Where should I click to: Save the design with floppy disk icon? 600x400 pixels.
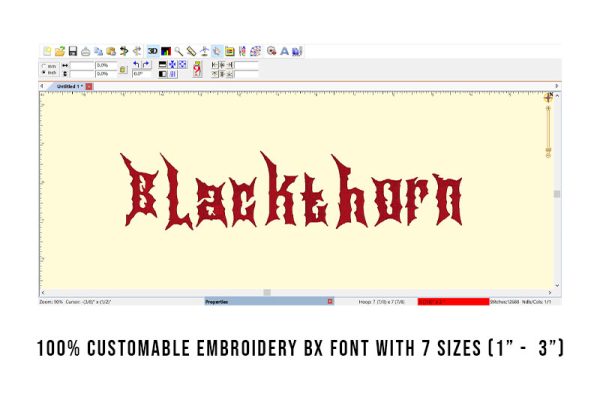point(73,51)
